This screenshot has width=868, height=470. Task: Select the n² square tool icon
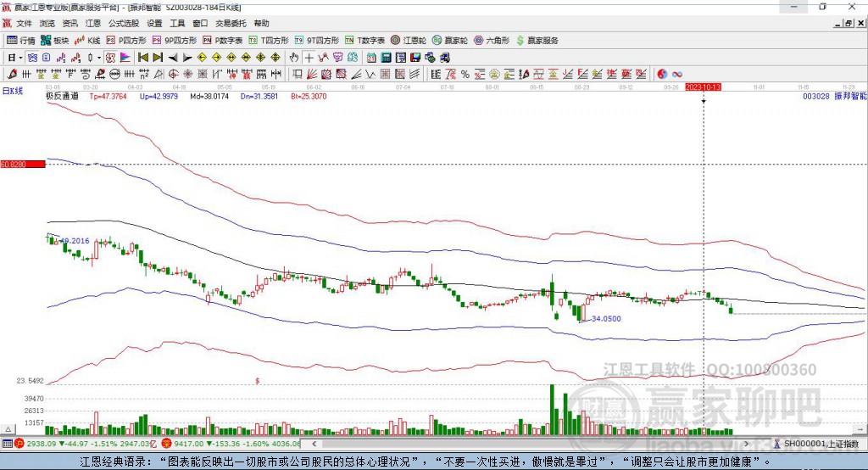coord(144,75)
